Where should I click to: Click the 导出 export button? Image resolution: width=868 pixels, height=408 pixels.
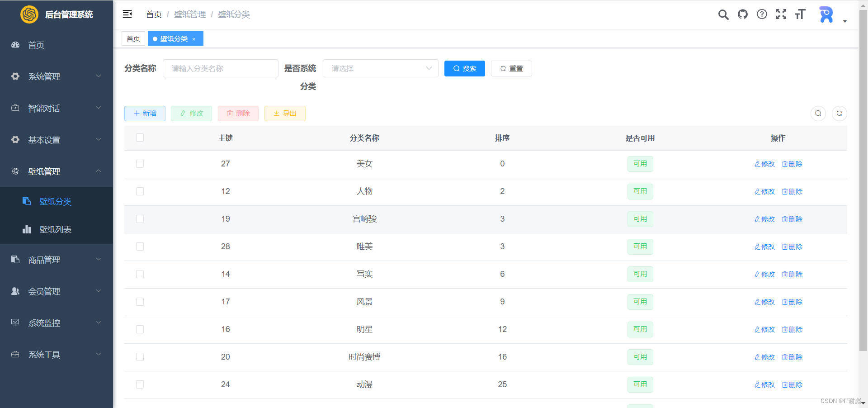(x=285, y=113)
